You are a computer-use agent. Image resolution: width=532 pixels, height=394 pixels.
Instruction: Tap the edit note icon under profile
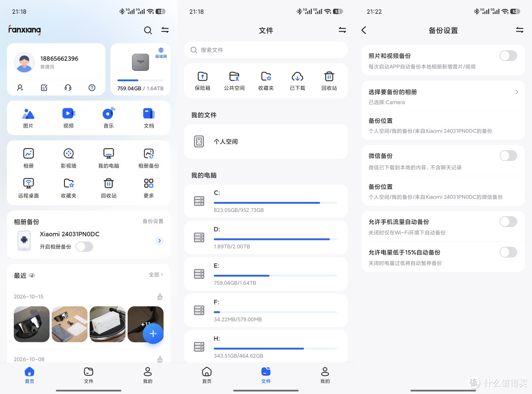44,88
